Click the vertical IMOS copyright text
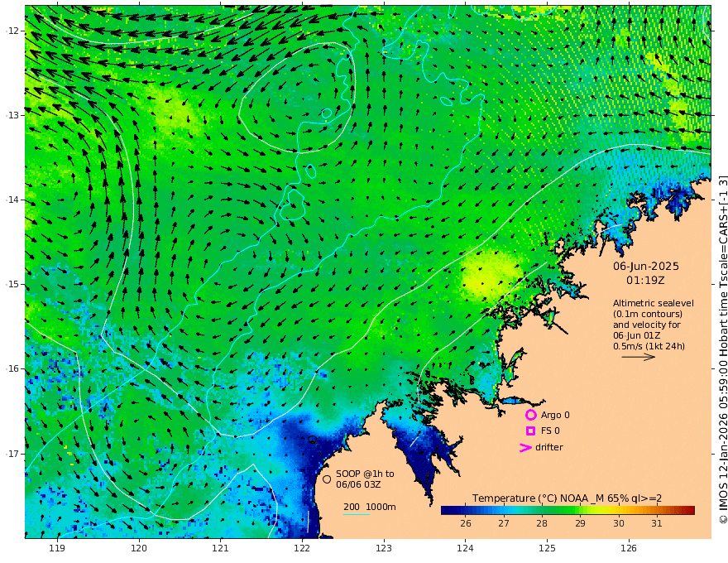The height and width of the screenshot is (563, 728). (x=722, y=349)
